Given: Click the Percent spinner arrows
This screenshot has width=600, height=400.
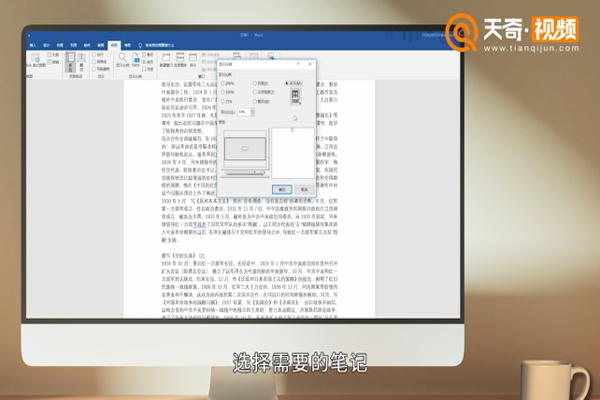Looking at the screenshot, I should 252,112.
